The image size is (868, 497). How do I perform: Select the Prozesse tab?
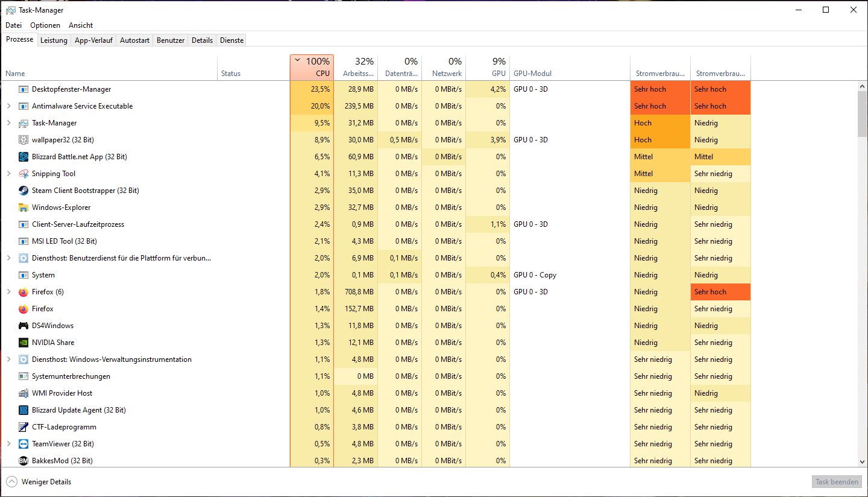click(x=20, y=39)
